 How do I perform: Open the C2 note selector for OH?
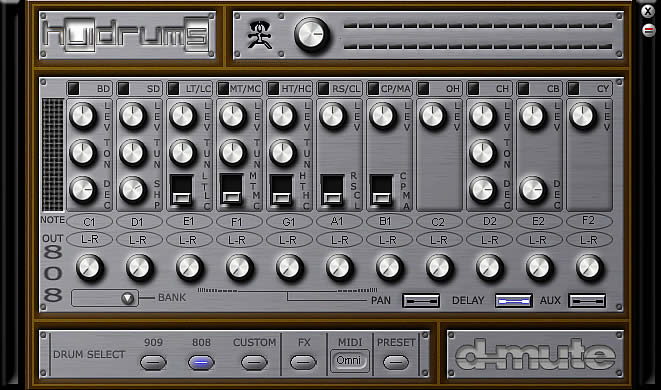point(439,221)
